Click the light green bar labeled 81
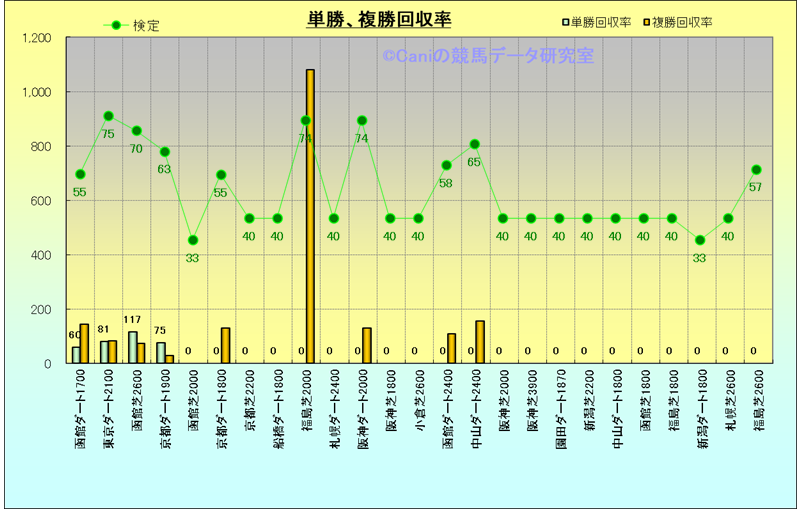The width and height of the screenshot is (797, 509). tap(104, 352)
